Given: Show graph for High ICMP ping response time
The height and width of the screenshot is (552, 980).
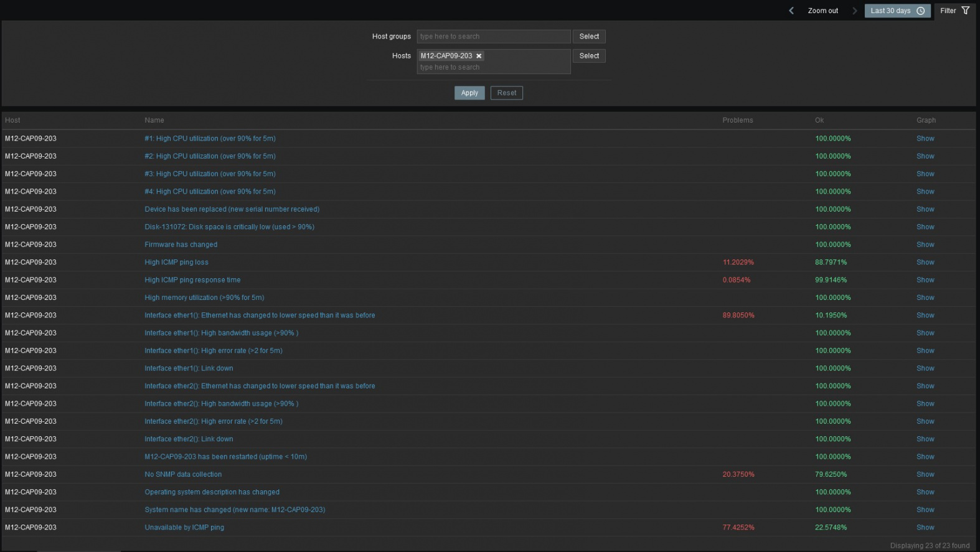Looking at the screenshot, I should 925,280.
